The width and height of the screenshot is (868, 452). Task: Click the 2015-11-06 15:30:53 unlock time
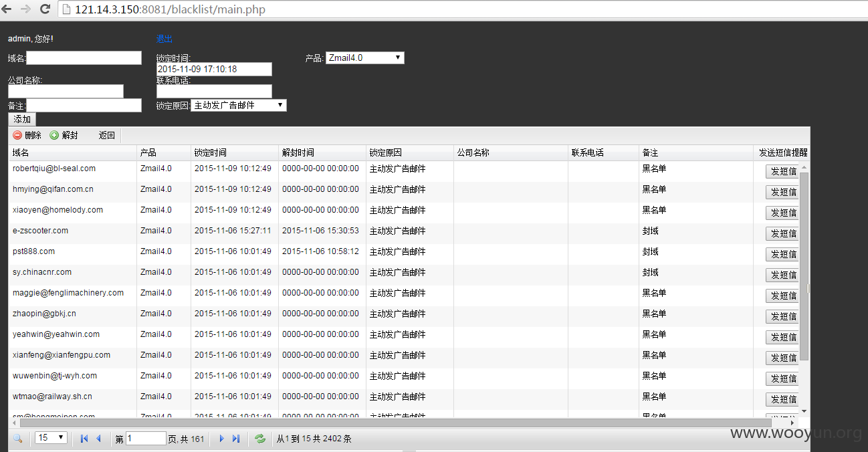click(320, 231)
